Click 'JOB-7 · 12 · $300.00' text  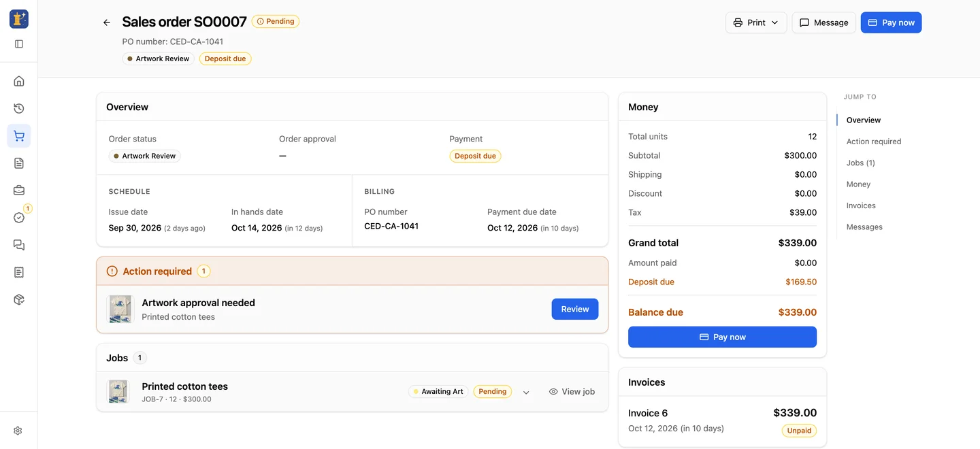coord(177,399)
